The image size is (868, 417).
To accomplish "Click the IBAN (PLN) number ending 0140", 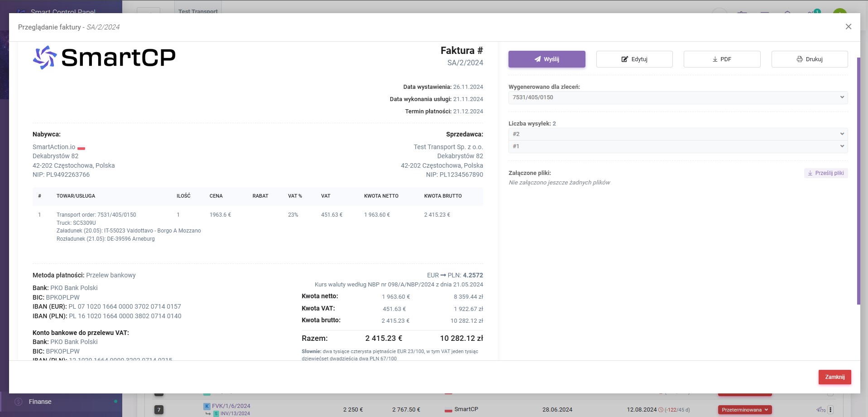I will pyautogui.click(x=125, y=316).
